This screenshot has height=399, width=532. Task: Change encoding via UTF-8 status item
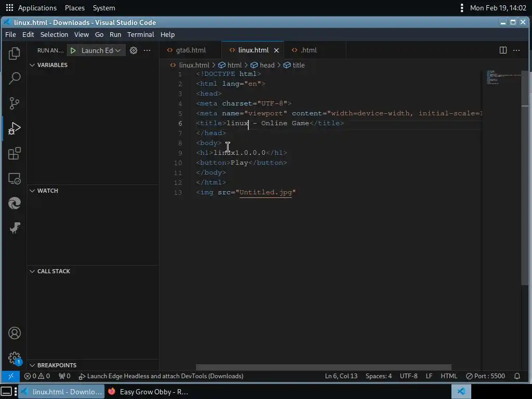click(408, 376)
